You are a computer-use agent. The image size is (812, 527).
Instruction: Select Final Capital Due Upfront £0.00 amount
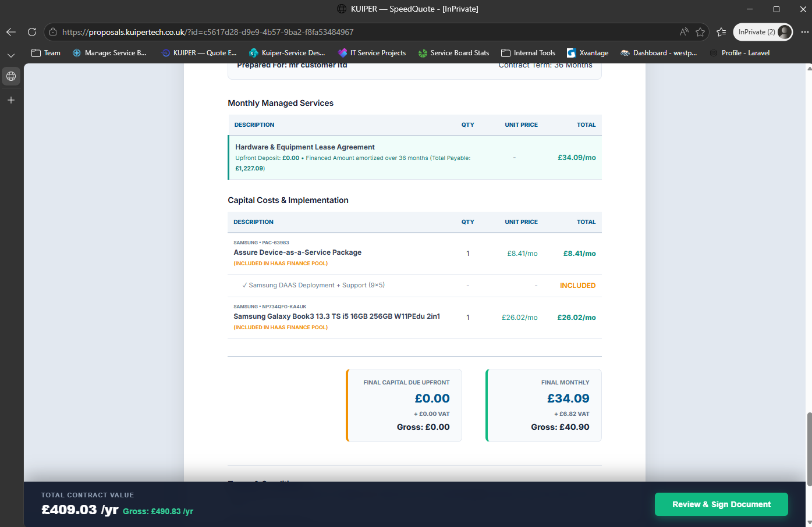click(x=432, y=398)
